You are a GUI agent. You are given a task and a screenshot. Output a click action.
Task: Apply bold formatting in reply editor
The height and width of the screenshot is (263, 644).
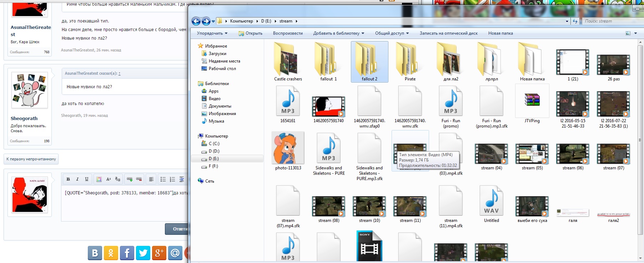click(x=68, y=179)
